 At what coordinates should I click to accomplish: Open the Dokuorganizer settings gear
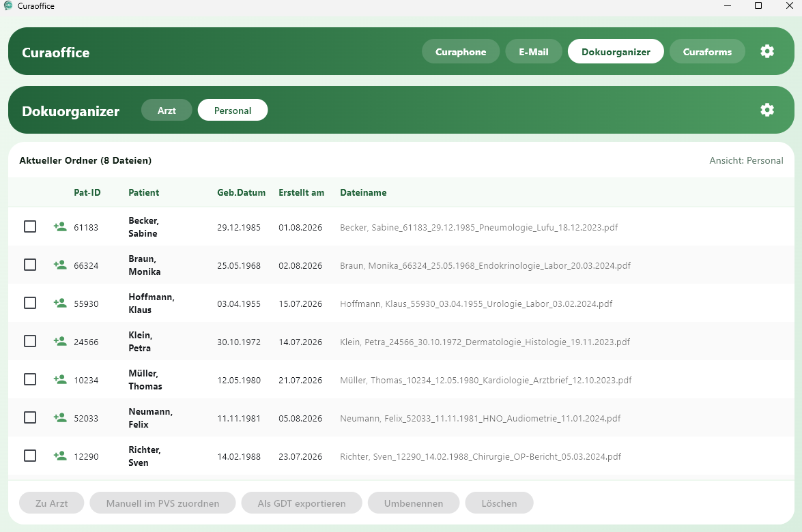767,110
